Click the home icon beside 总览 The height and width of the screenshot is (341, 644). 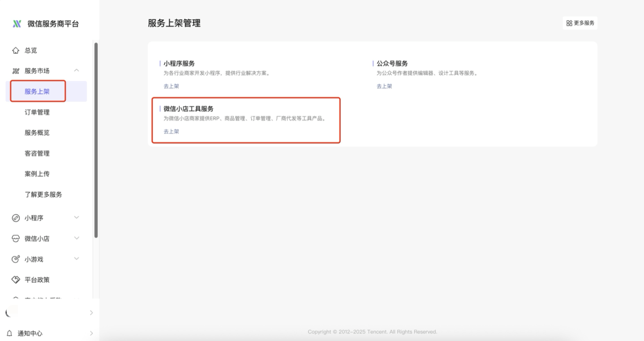click(x=16, y=50)
